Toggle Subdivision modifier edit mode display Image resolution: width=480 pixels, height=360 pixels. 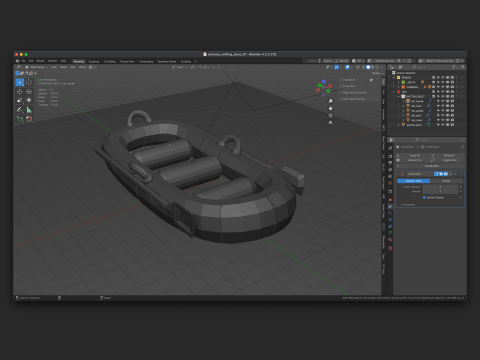(436, 174)
